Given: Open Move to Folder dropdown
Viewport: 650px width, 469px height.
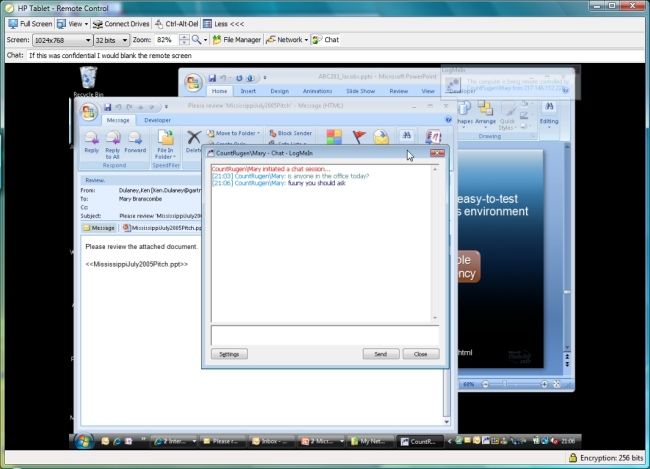Looking at the screenshot, I should (x=233, y=133).
